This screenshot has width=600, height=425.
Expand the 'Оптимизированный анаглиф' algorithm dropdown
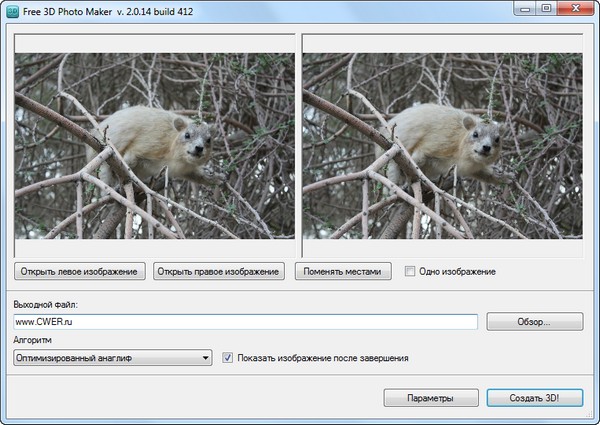[112, 357]
